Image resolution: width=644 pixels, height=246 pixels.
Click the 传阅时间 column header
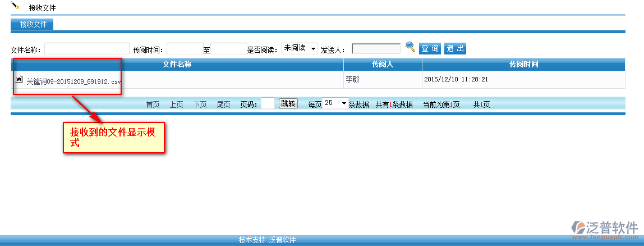click(523, 64)
